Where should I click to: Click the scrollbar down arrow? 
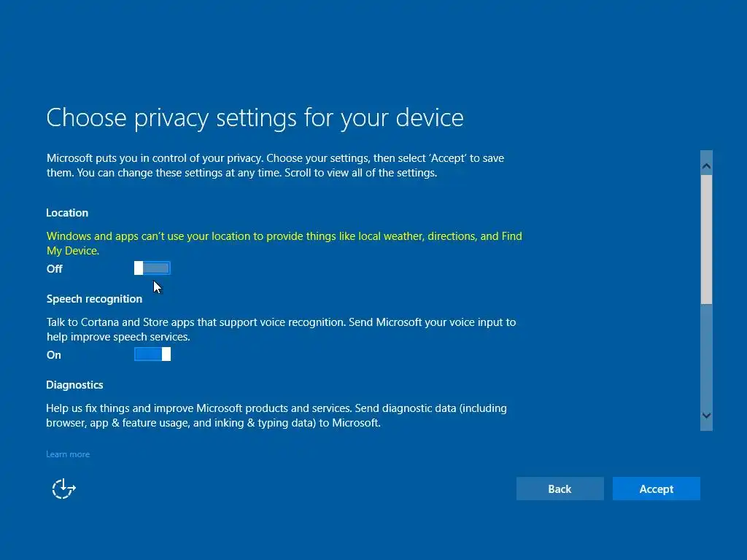(x=706, y=416)
